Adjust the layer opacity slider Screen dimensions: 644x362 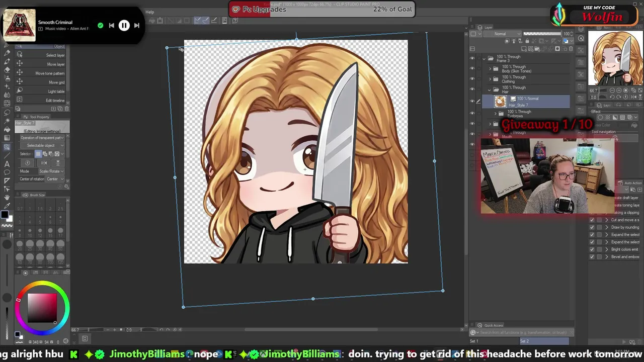point(543,34)
